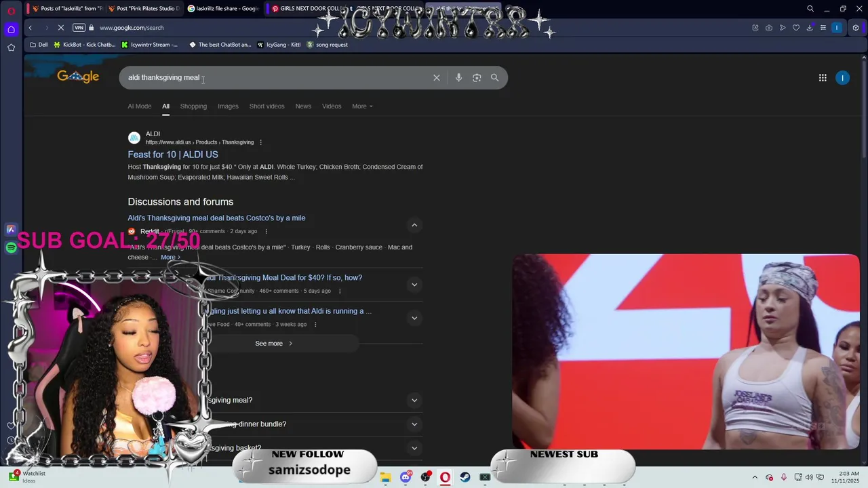
Task: Open Aldi's Thanksgiving meal deal beats Costco link
Action: pyautogui.click(x=216, y=218)
